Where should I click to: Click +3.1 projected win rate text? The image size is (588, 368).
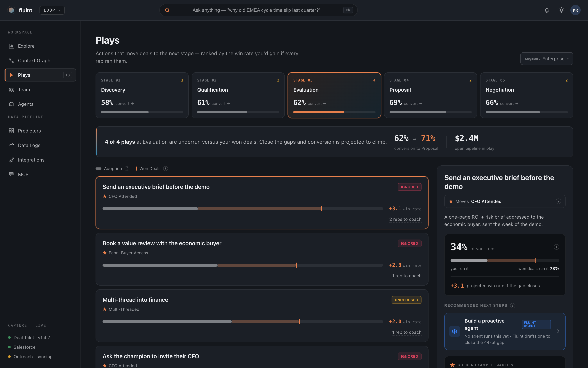click(495, 286)
